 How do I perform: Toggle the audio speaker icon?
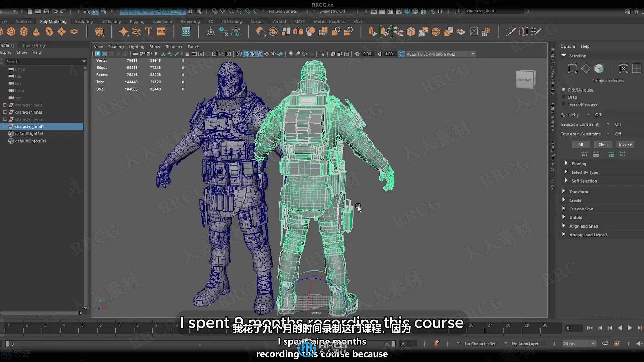[x=639, y=343]
